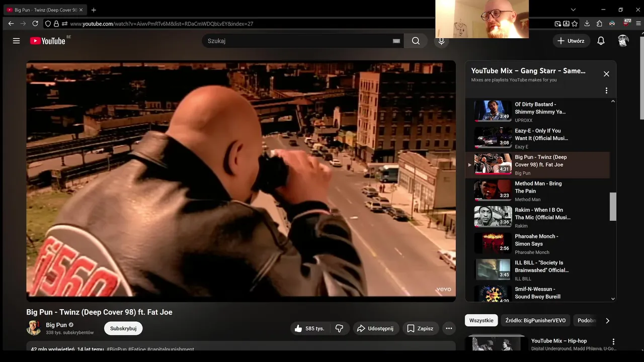644x362 pixels.
Task: Open the list-all-tabs dropdown
Action: (x=573, y=10)
